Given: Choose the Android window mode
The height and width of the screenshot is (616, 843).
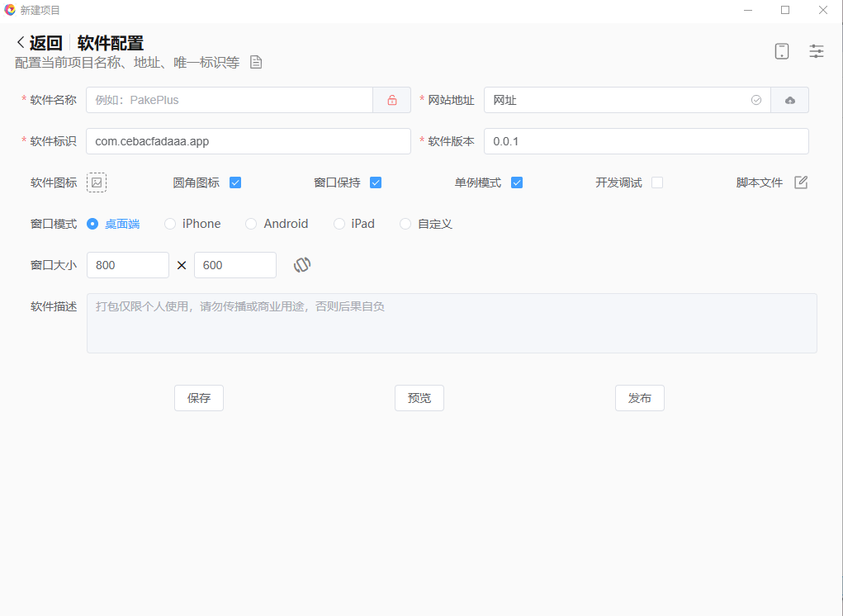Looking at the screenshot, I should coord(252,224).
